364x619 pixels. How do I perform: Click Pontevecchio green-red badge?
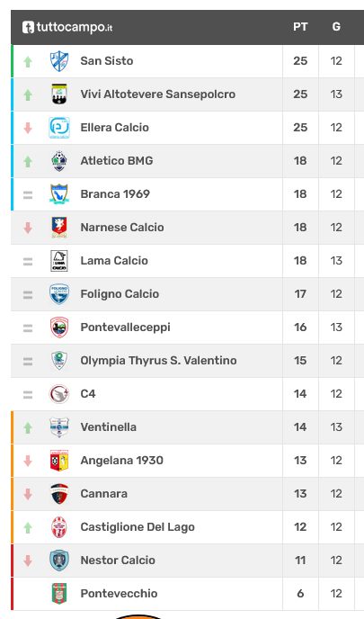click(x=59, y=594)
